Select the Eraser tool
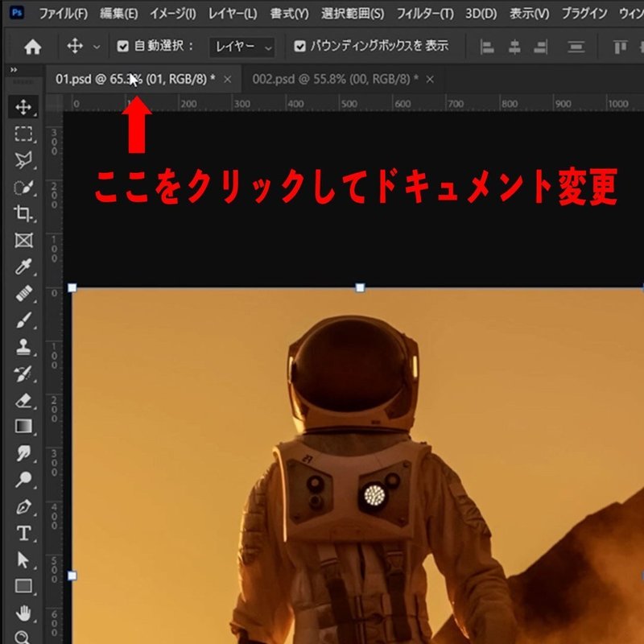Screen dimensions: 644x644 click(x=23, y=400)
